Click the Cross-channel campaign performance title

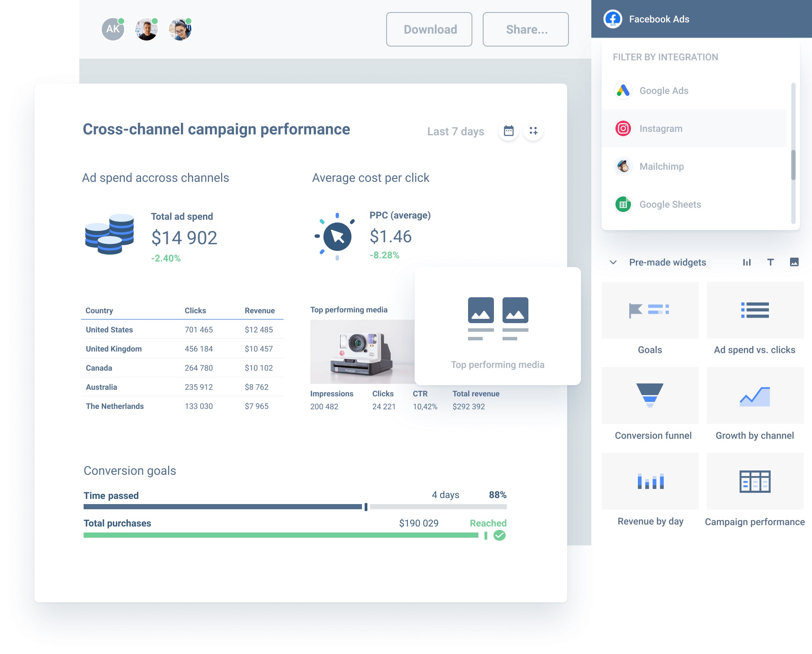click(x=216, y=129)
